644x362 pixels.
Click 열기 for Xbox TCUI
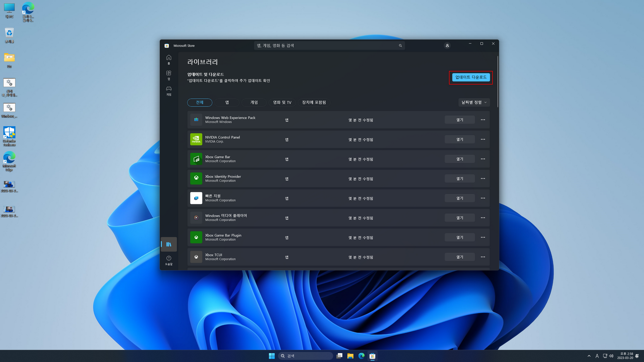coord(459,257)
